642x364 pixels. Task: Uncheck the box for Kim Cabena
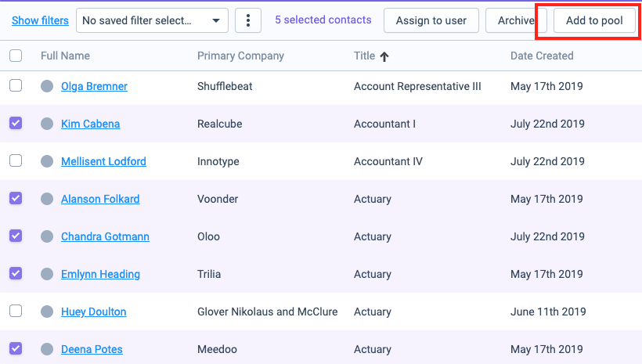click(x=16, y=123)
